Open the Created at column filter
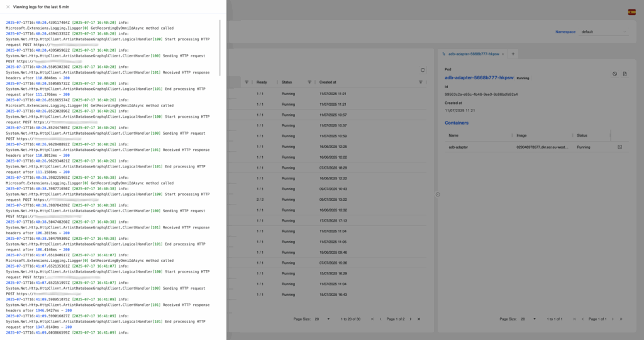 (420, 82)
